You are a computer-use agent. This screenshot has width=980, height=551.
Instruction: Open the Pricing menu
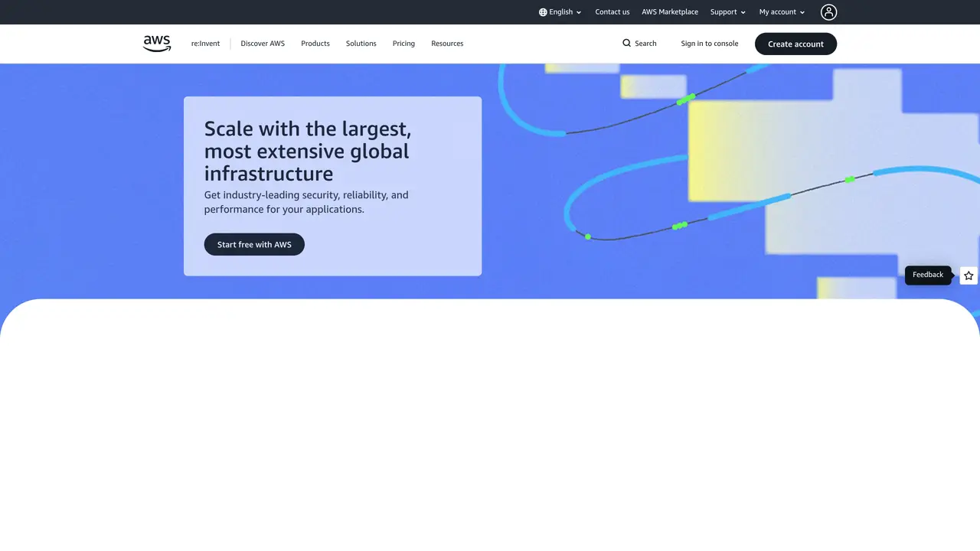click(x=403, y=44)
